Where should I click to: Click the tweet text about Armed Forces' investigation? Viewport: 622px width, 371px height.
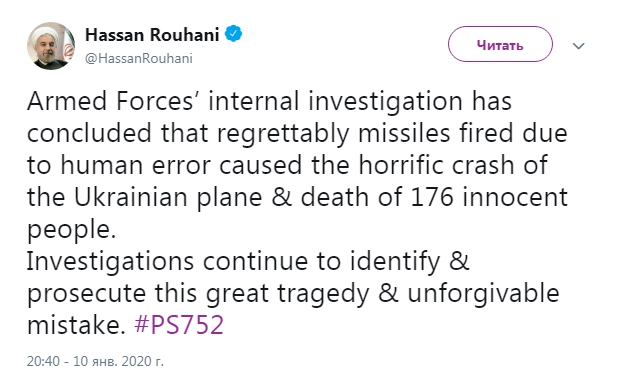coord(297,165)
